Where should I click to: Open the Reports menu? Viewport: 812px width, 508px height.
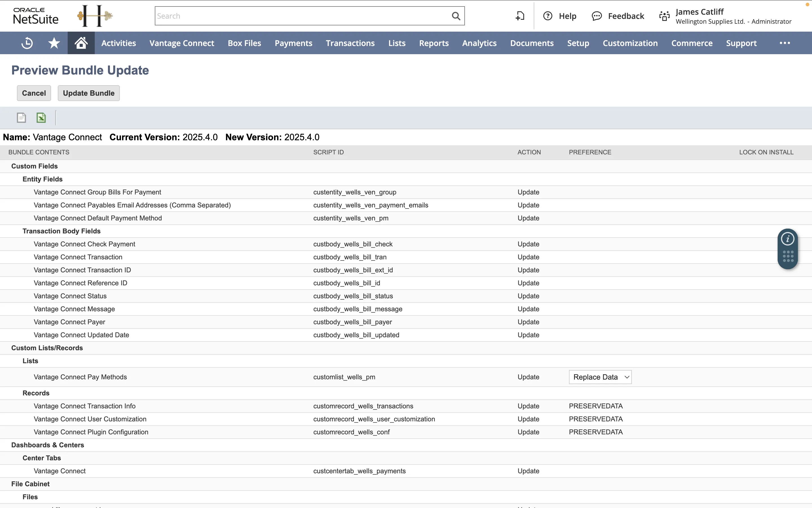434,43
